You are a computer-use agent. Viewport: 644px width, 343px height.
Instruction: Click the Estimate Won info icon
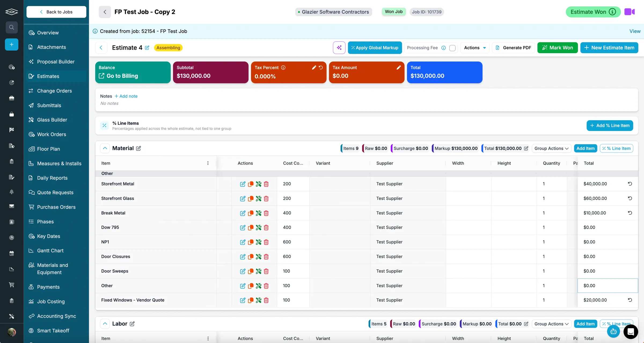(x=613, y=12)
